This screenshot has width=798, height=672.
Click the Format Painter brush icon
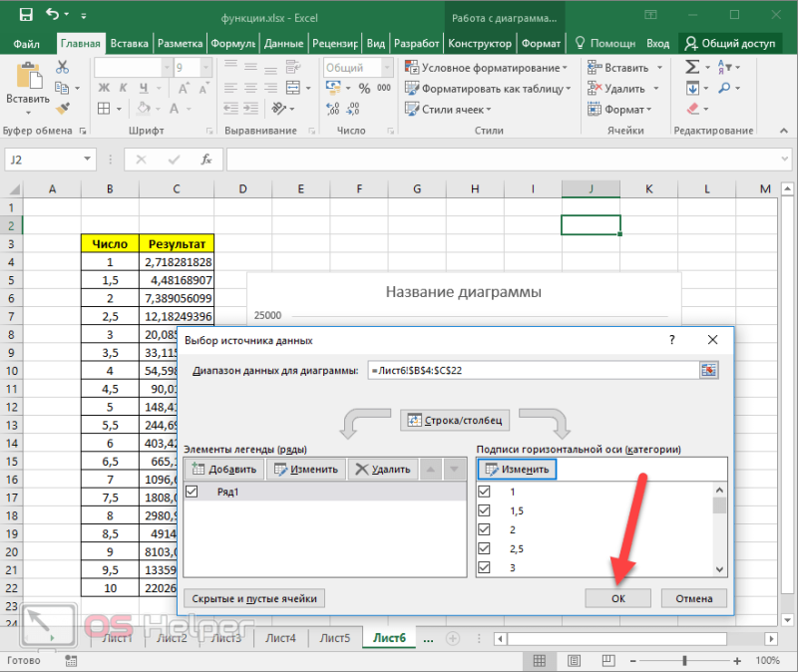(x=63, y=108)
